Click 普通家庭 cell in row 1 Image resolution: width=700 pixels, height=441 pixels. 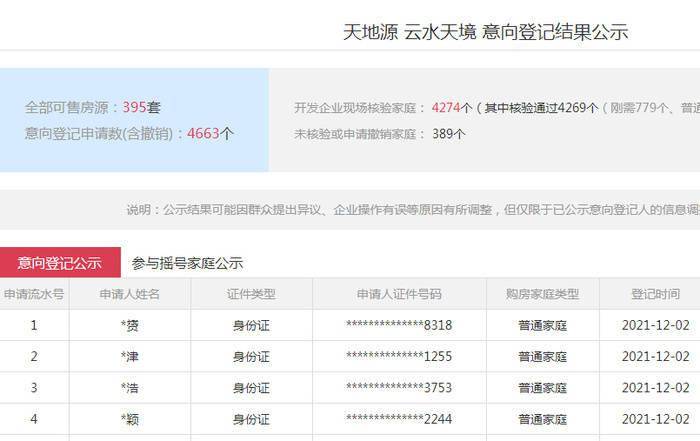(x=542, y=326)
